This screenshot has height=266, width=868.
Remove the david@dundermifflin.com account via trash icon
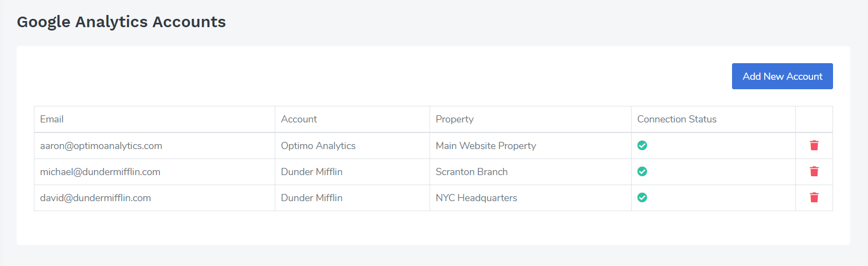(x=814, y=198)
